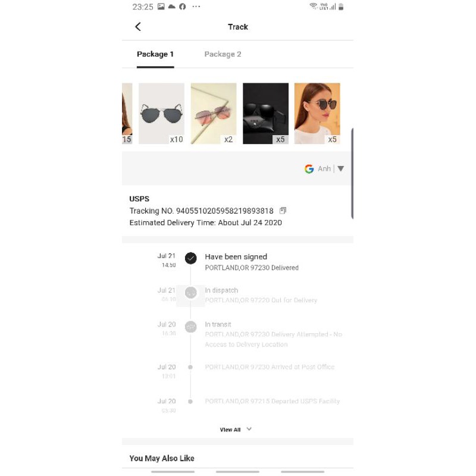Switch to the Package 2 tab

223,54
